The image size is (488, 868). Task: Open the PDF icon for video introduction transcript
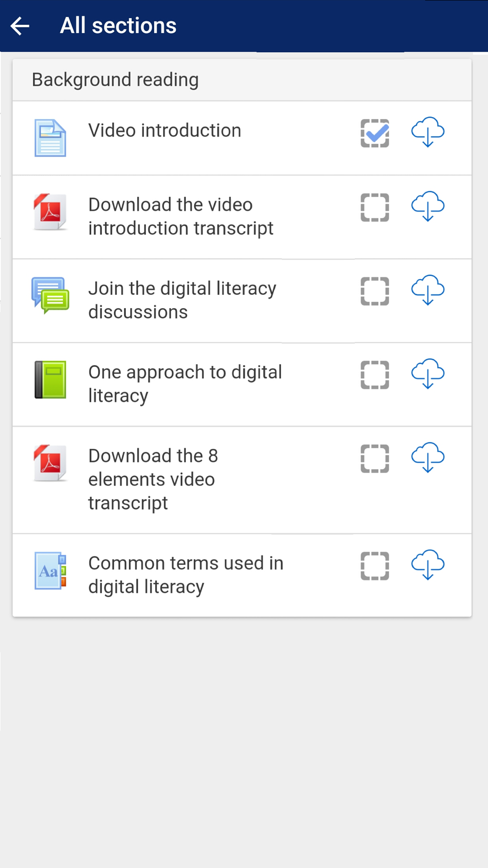[x=50, y=212]
